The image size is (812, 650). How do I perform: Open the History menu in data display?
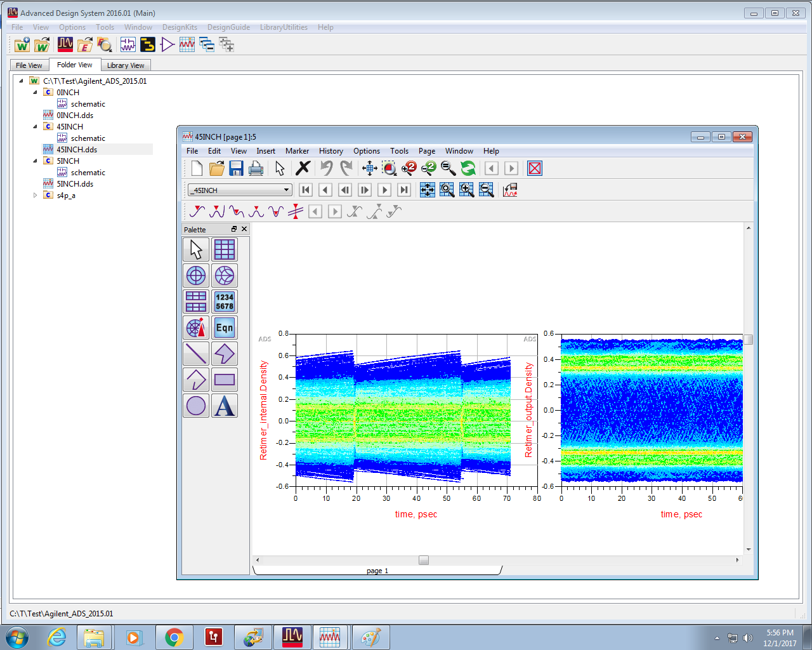tap(331, 150)
